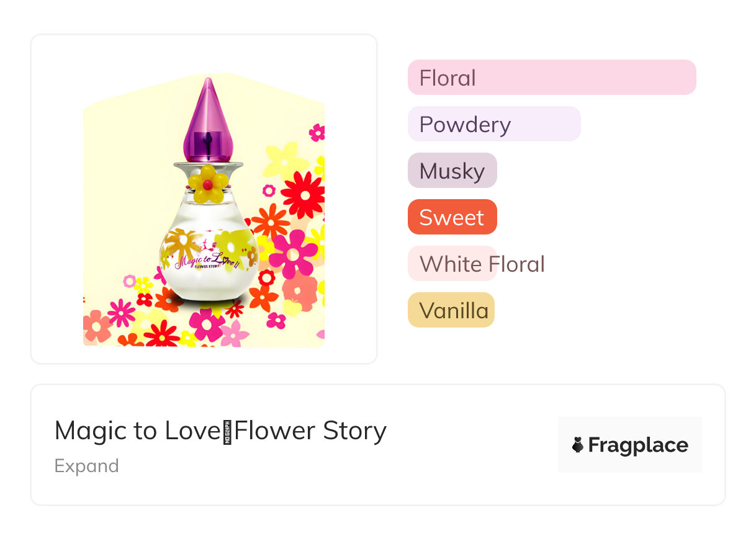
Task: Open the Fragplace wordmark link
Action: coord(637,445)
